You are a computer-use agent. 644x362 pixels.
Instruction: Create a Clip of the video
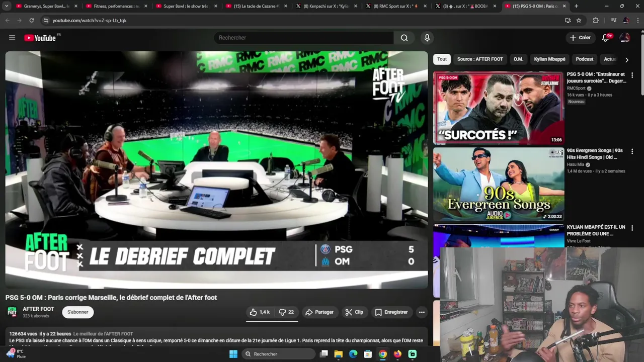coord(354,312)
